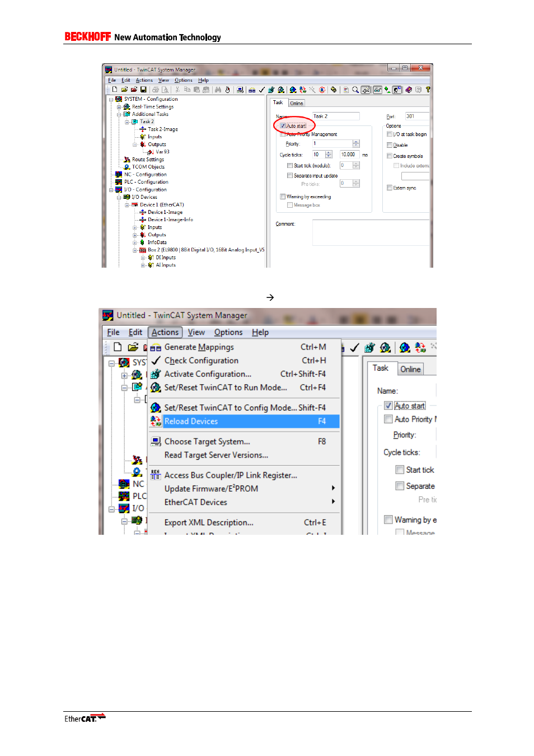This screenshot has height=756, width=534.
Task: Click Name field containing Task 2
Action: point(335,116)
